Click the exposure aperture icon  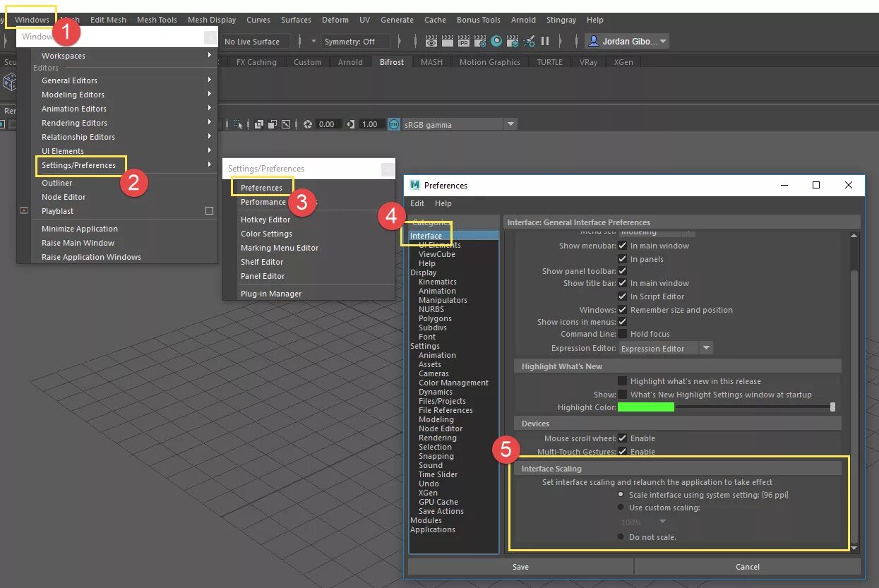click(x=308, y=124)
